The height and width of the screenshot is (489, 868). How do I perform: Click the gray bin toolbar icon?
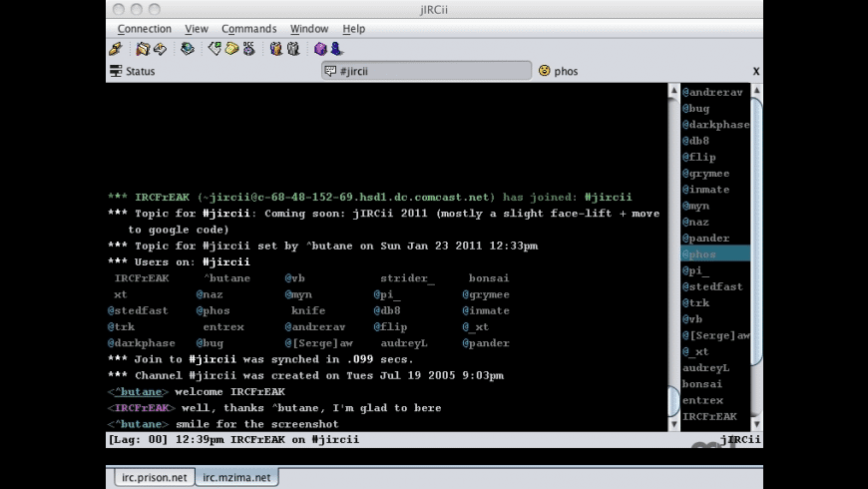tap(293, 49)
